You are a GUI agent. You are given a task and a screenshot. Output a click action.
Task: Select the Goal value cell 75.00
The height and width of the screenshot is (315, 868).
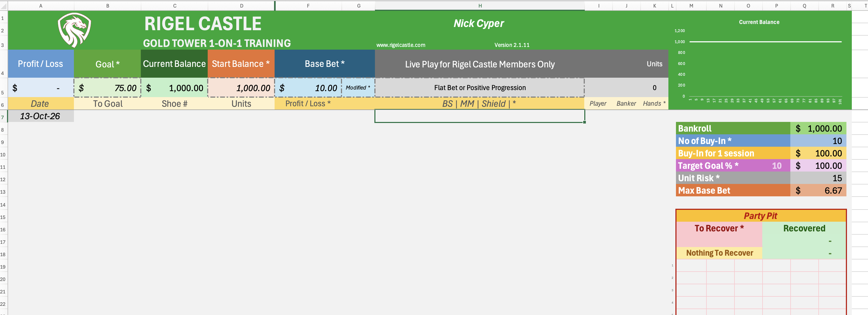coord(107,88)
